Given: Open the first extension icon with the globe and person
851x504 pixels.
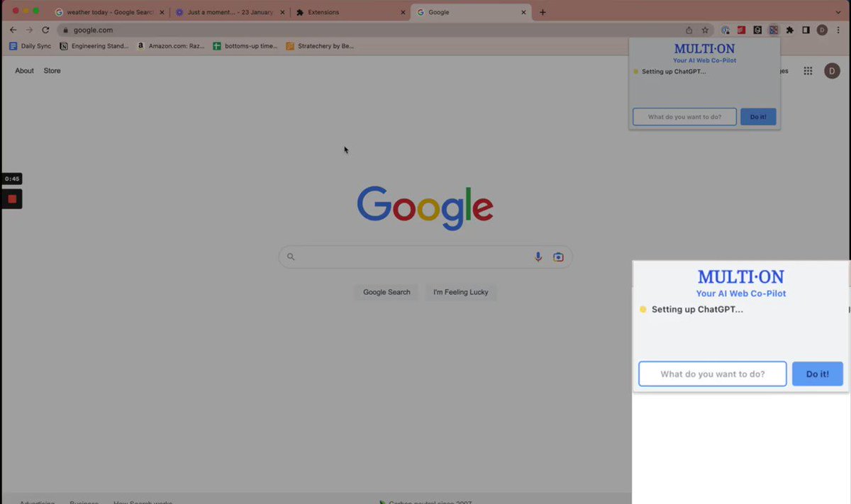Looking at the screenshot, I should tap(725, 30).
